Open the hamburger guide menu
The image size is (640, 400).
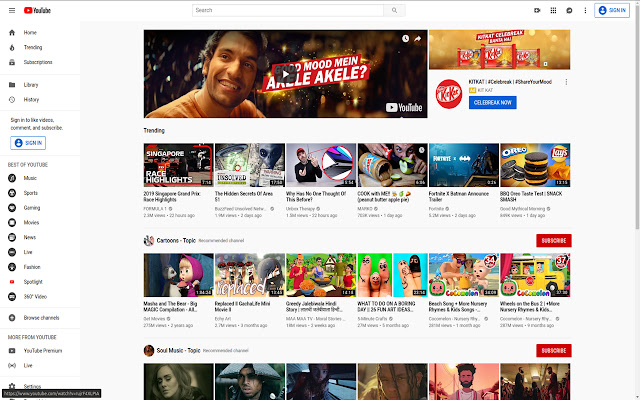point(12,10)
